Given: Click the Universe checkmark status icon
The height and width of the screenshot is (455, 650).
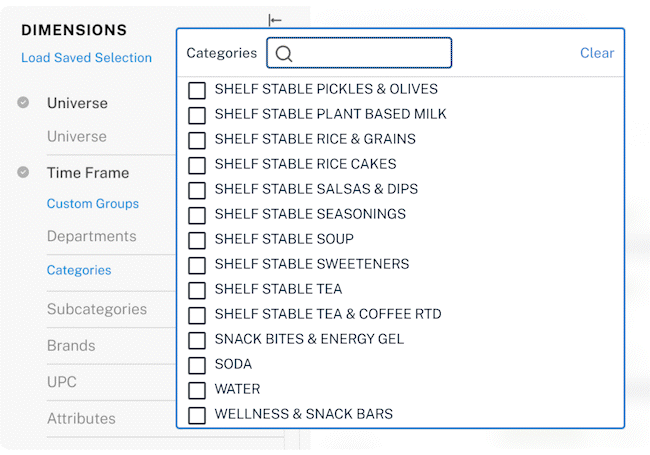Looking at the screenshot, I should (23, 102).
